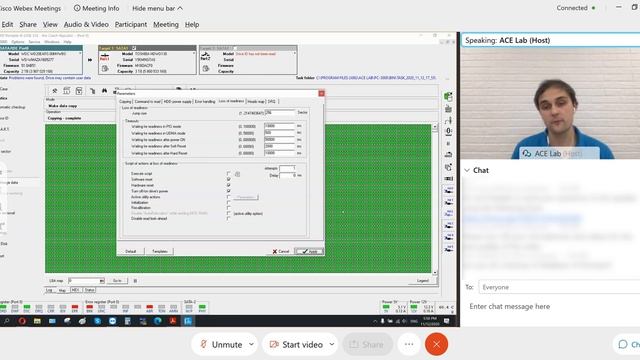The height and width of the screenshot is (360, 640).
Task: Toggle the Execute script checkbox
Action: tap(229, 174)
